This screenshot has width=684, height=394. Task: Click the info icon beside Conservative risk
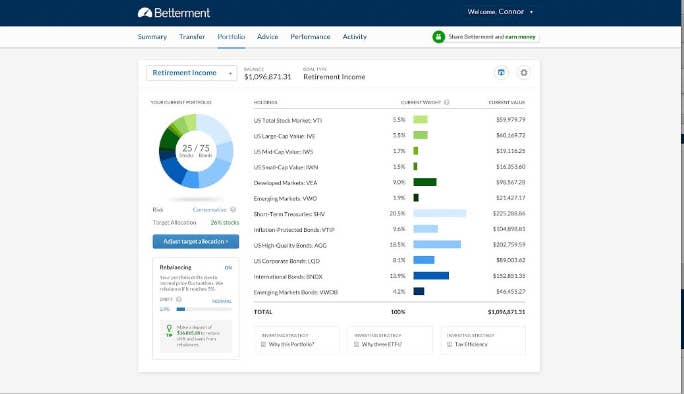233,210
